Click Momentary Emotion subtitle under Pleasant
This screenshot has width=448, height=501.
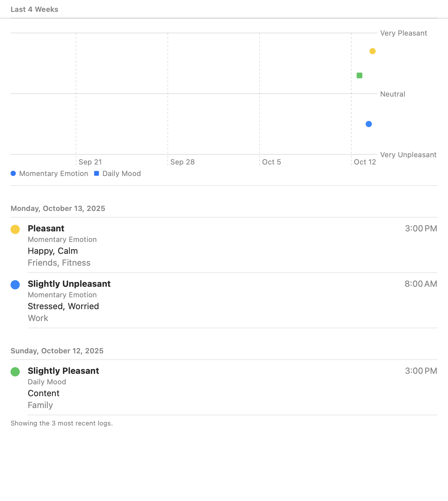(62, 239)
